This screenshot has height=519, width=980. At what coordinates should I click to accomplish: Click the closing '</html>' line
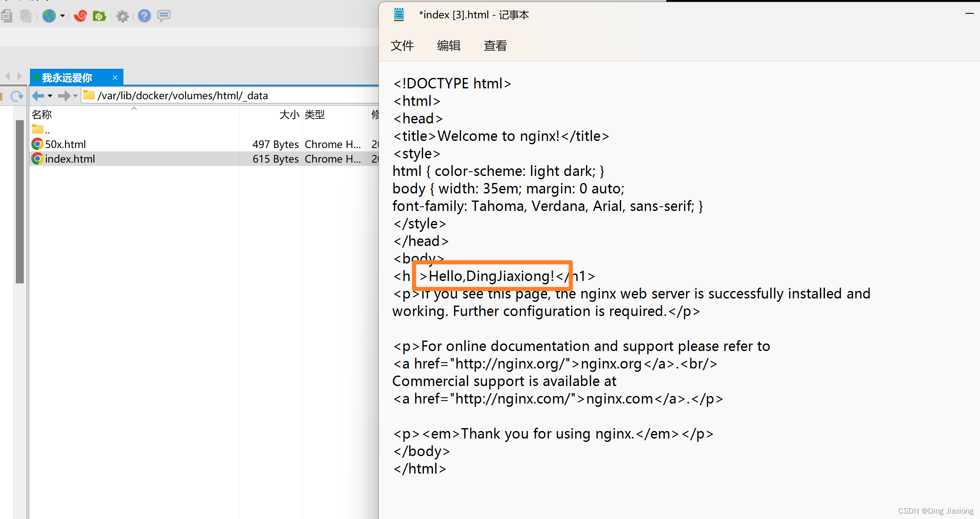pos(419,469)
